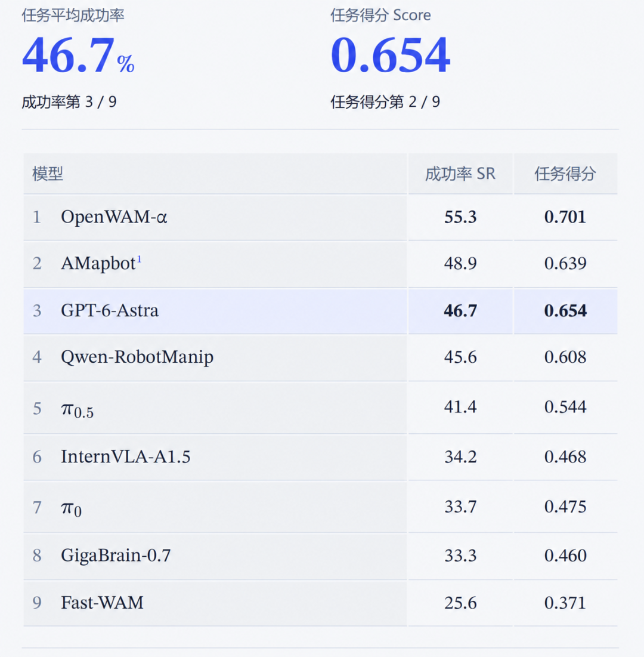Image resolution: width=644 pixels, height=657 pixels.
Task: Select the InternVLA-A1.5 model name
Action: click(x=126, y=456)
